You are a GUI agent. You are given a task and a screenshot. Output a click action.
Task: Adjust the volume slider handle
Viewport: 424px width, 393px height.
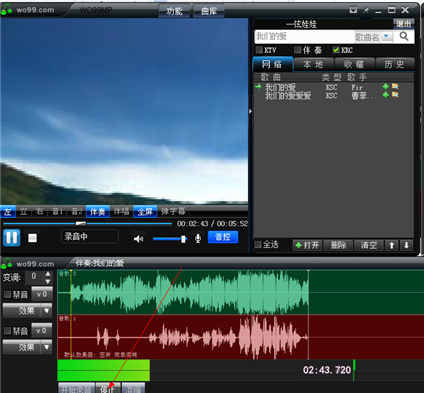click(183, 239)
